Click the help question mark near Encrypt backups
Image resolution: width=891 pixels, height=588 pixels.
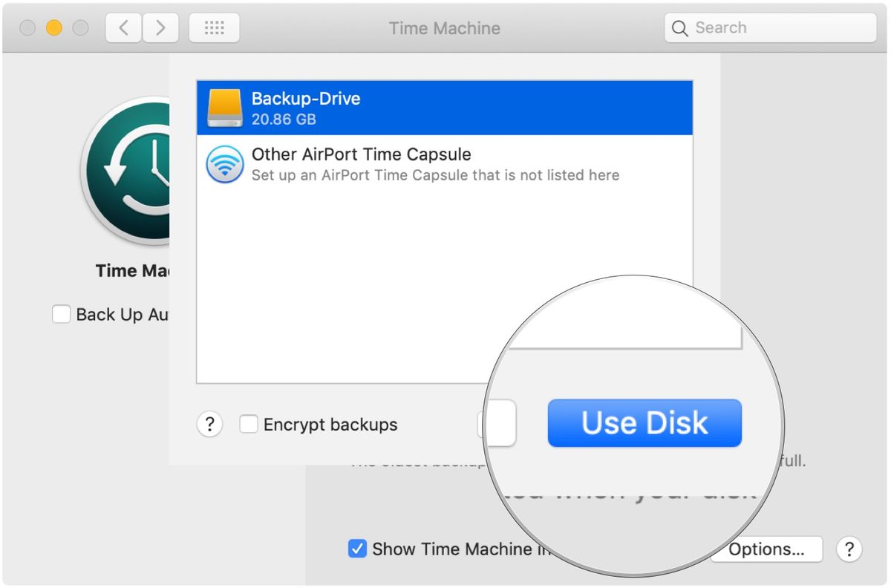(x=210, y=424)
